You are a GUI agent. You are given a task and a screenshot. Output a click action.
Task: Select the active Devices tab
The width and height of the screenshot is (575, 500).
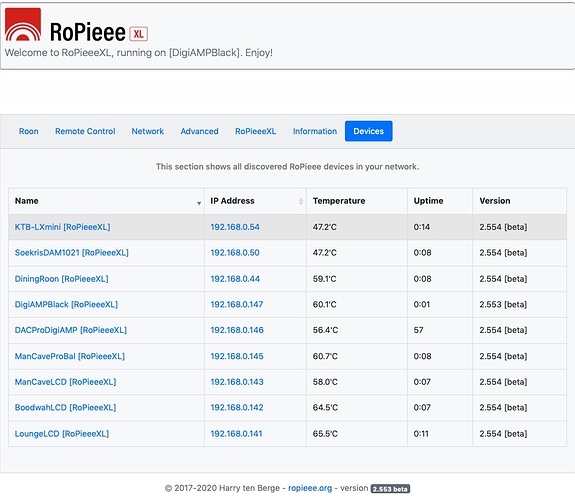(369, 131)
